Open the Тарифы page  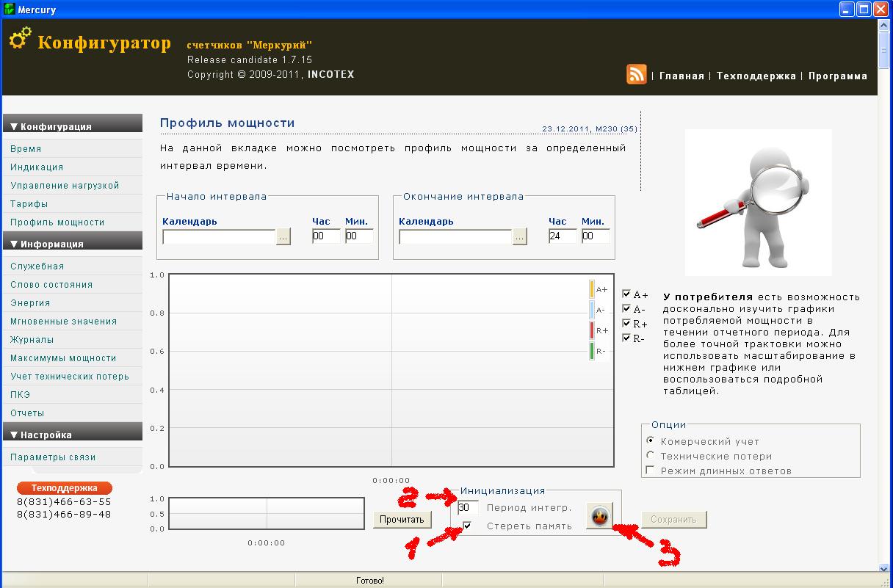pos(29,203)
